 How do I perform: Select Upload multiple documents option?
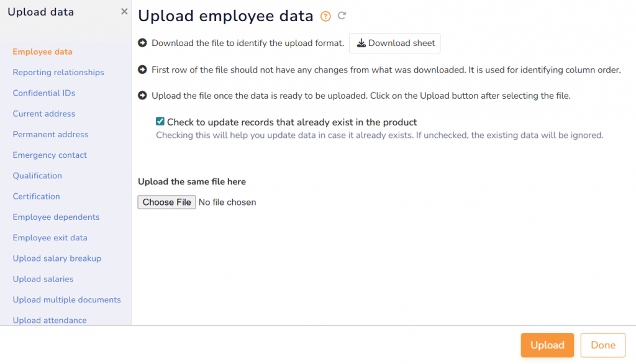(x=66, y=299)
